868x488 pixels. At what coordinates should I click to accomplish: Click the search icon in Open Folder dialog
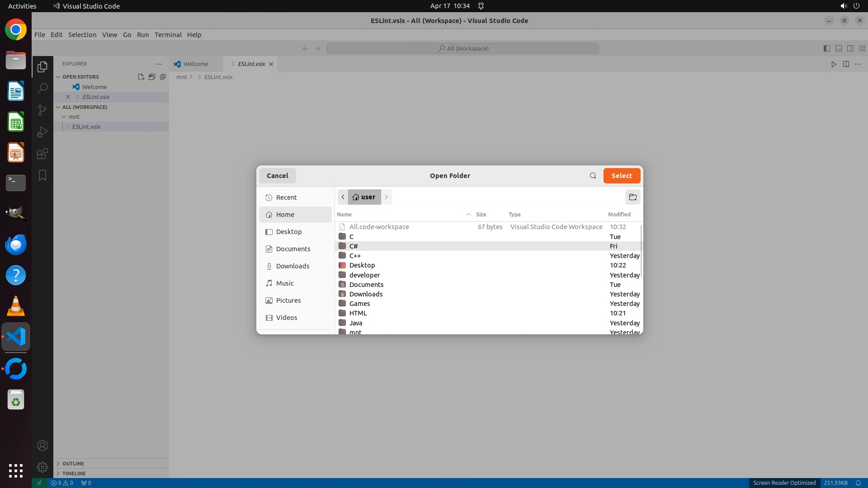click(593, 176)
